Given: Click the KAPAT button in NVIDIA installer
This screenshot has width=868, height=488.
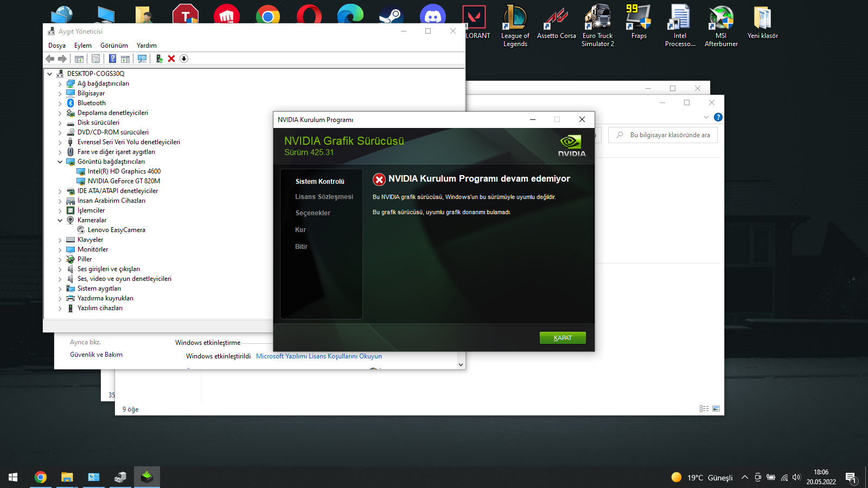Looking at the screenshot, I should click(563, 338).
